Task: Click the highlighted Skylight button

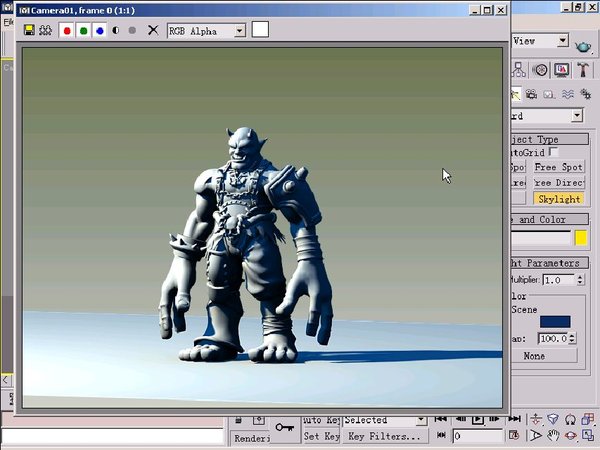Action: coord(559,199)
